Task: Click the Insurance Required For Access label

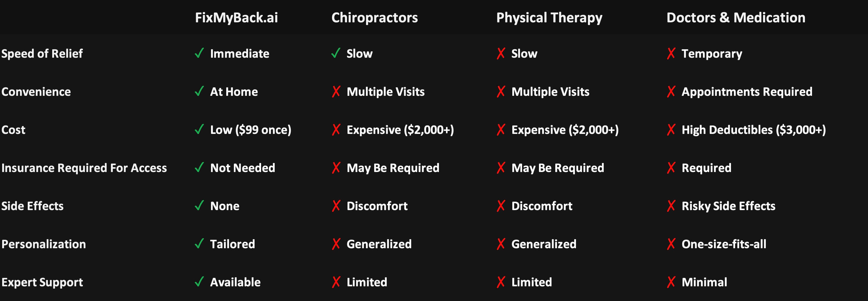Action: click(x=84, y=168)
